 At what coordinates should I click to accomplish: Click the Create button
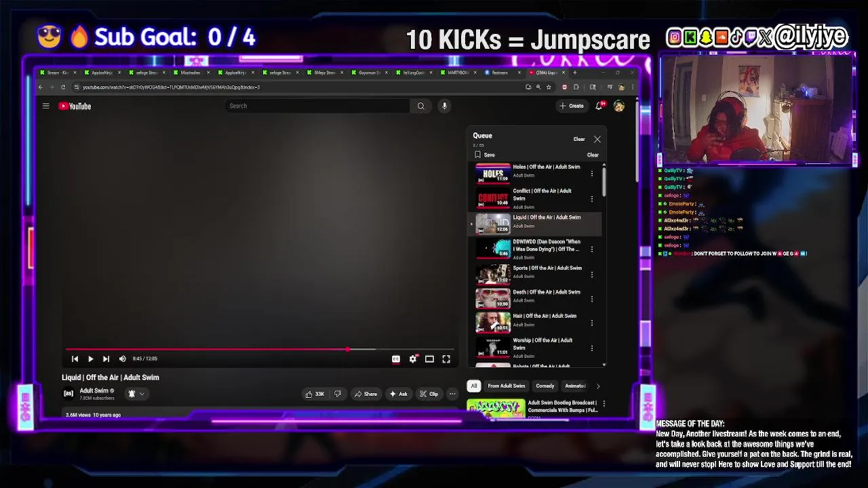click(x=571, y=106)
